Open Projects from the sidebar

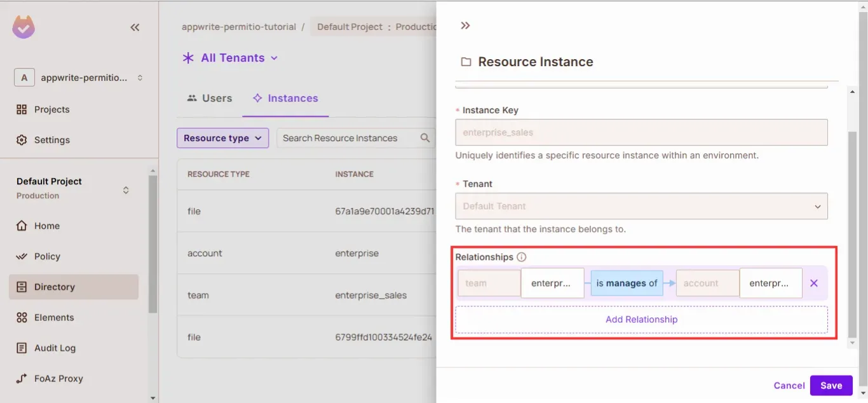point(51,109)
